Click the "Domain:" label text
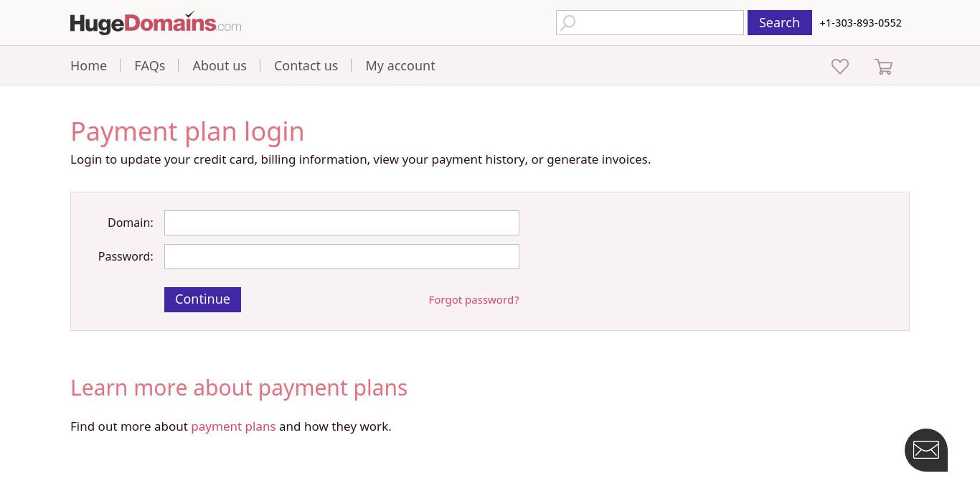Viewport: 980px width, 486px height. [x=131, y=223]
